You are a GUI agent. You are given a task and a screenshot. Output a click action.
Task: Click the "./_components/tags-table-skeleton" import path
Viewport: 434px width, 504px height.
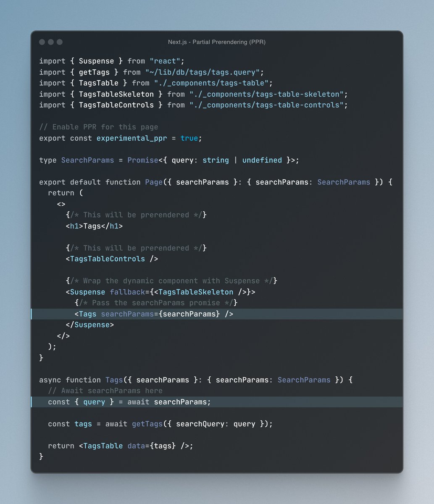coord(266,94)
